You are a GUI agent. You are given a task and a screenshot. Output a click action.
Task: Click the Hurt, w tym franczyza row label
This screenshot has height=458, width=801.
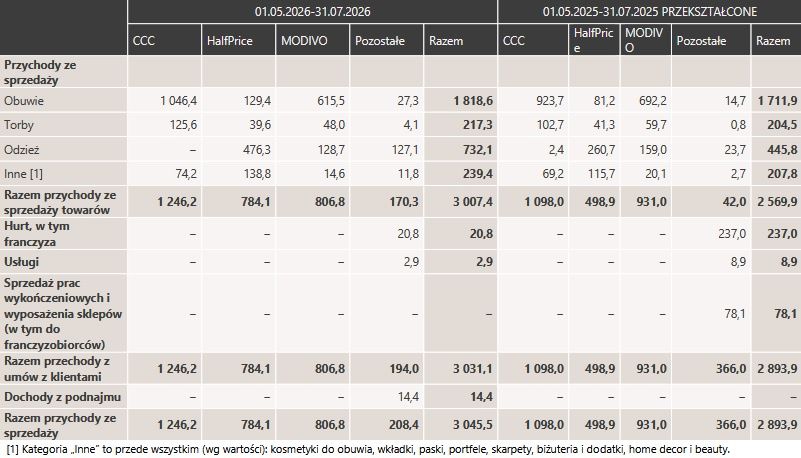pos(37,234)
